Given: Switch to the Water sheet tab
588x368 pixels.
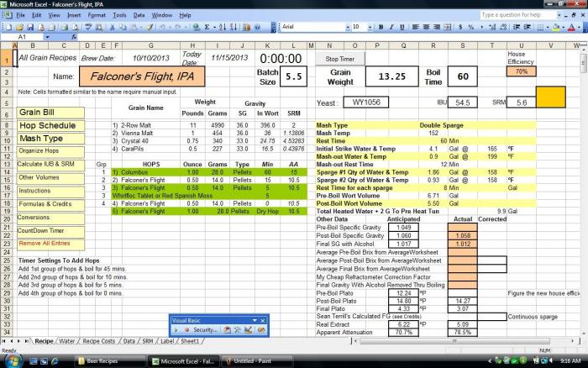Looking at the screenshot, I should coord(66,341).
